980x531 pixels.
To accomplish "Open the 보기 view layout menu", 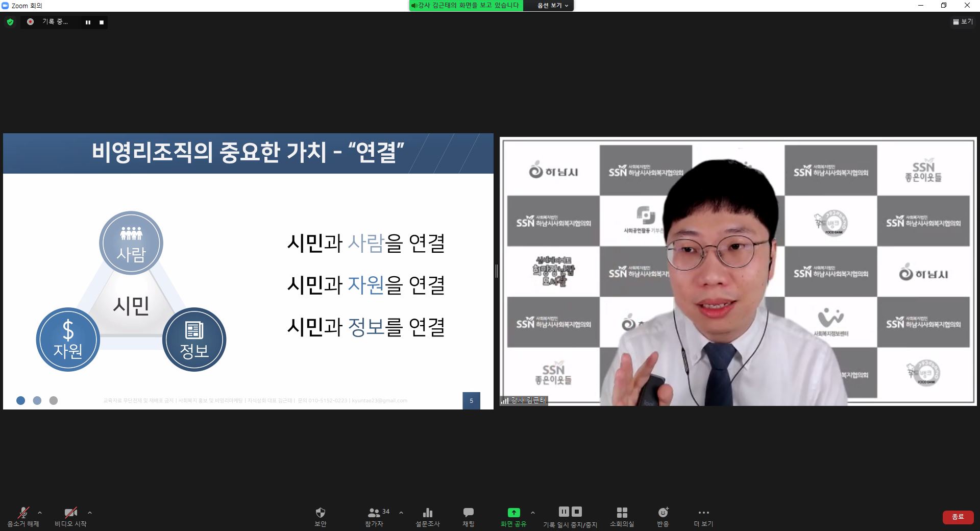I will 962,22.
